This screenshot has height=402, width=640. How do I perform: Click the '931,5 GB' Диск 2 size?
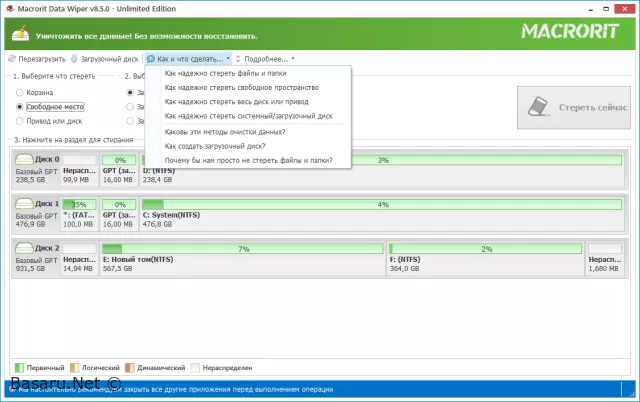31,269
